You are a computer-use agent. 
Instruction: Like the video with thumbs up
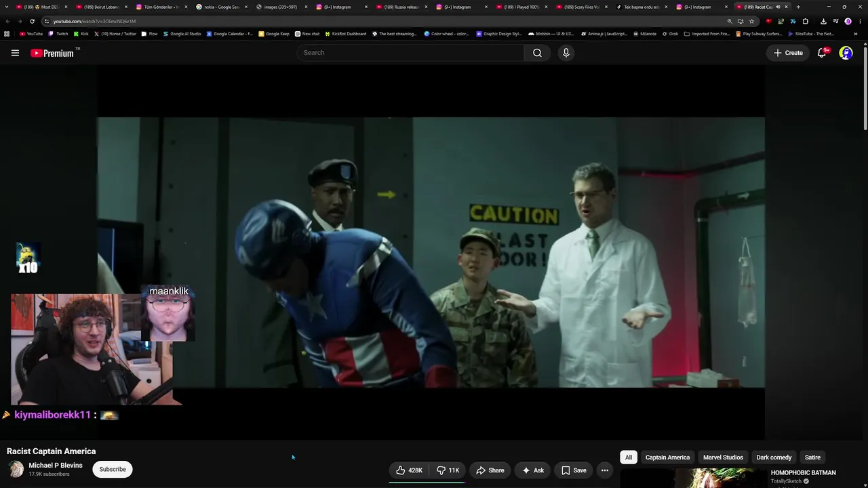(409, 470)
